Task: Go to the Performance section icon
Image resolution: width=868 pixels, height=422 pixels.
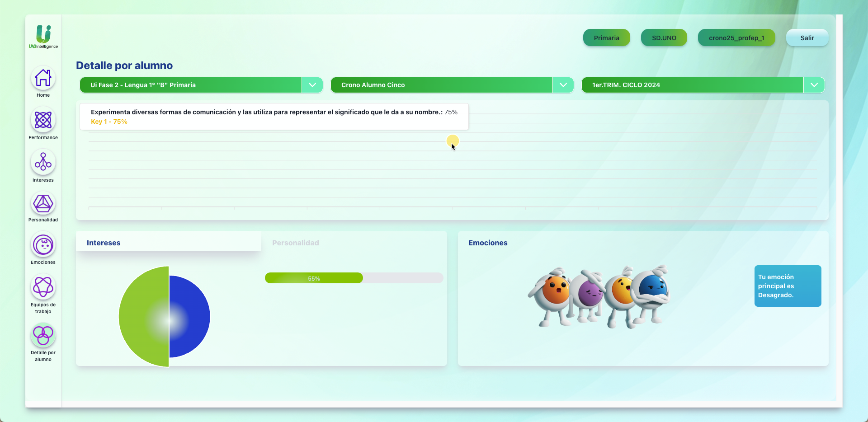Action: pyautogui.click(x=43, y=120)
